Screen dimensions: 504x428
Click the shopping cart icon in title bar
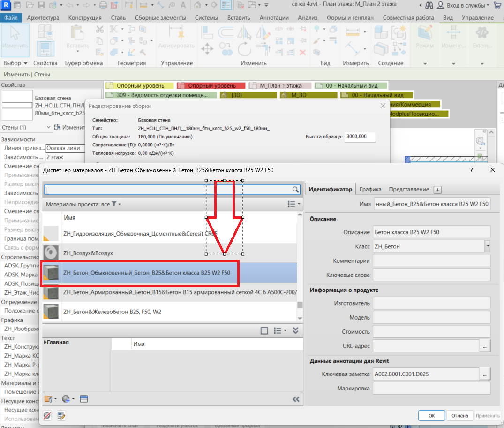coord(497,5)
